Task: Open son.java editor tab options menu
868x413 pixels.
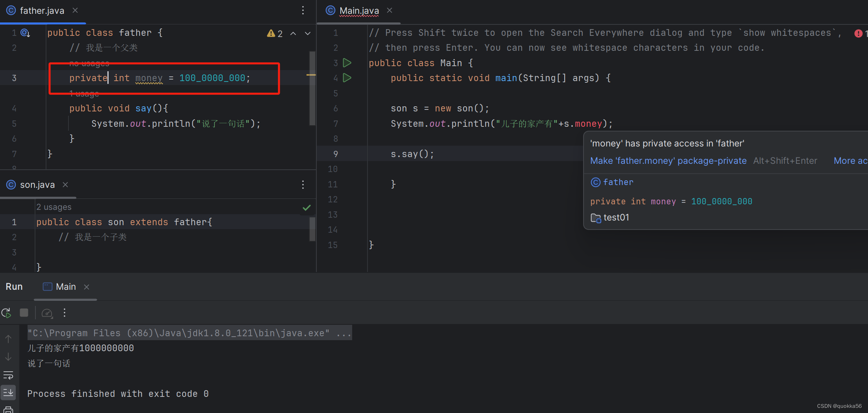Action: [303, 184]
